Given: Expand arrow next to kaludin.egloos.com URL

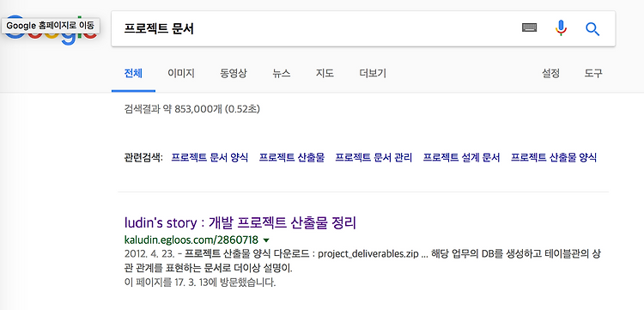Looking at the screenshot, I should coord(265,240).
